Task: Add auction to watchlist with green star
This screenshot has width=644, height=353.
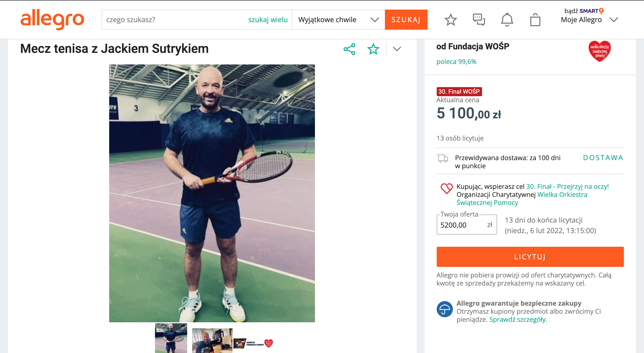Action: pos(373,49)
